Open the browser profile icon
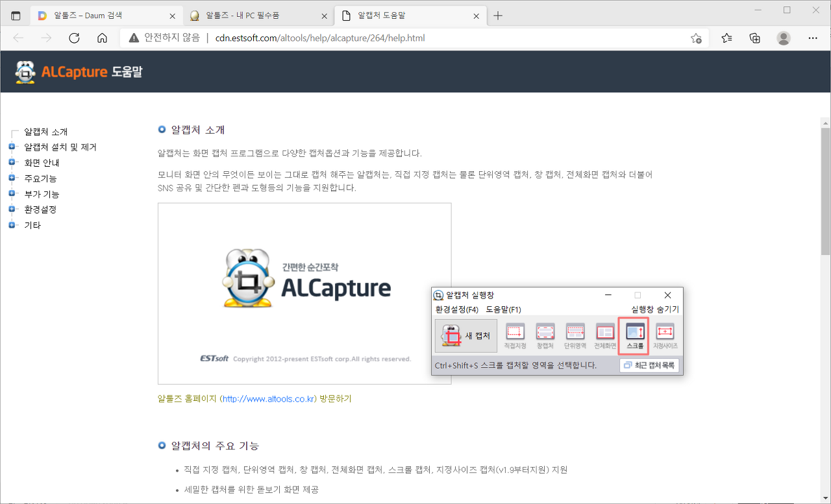The width and height of the screenshot is (831, 504). 784,38
